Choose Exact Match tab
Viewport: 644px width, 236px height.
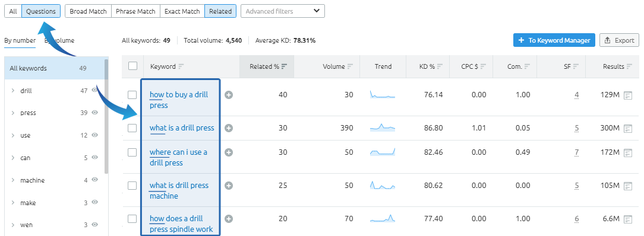coord(182,11)
